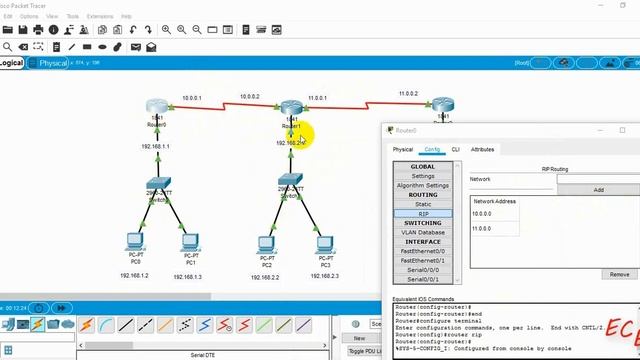Select the Draw Ellipse tool
Screen dimensions: 640x360
tap(102, 47)
